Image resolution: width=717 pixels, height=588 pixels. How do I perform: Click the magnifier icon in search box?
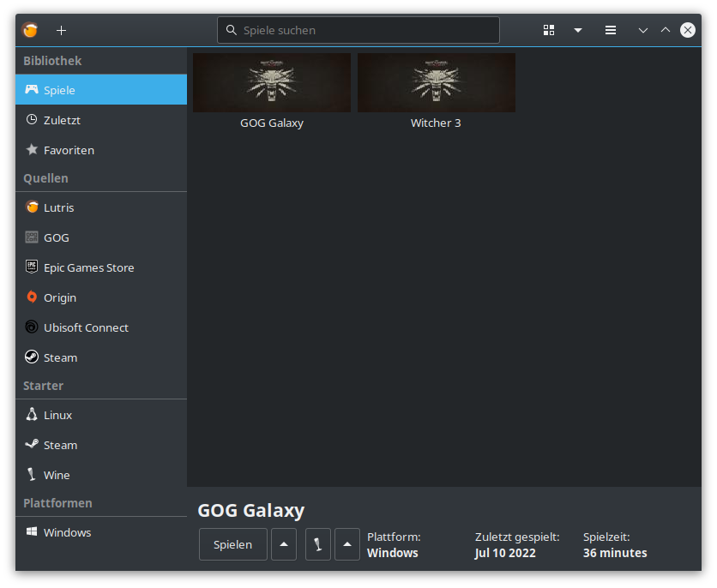232,30
